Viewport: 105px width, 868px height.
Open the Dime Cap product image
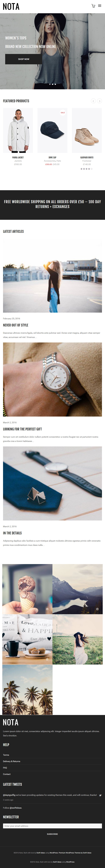click(x=52, y=130)
